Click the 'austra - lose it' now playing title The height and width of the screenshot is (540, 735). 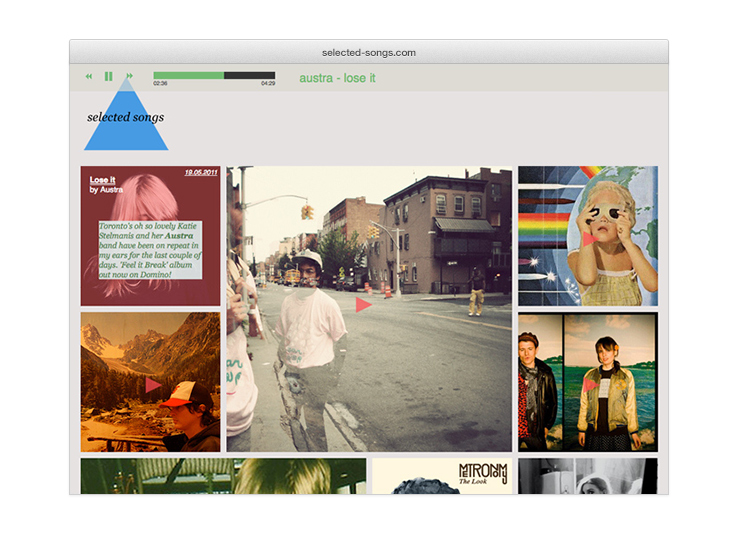tap(337, 78)
